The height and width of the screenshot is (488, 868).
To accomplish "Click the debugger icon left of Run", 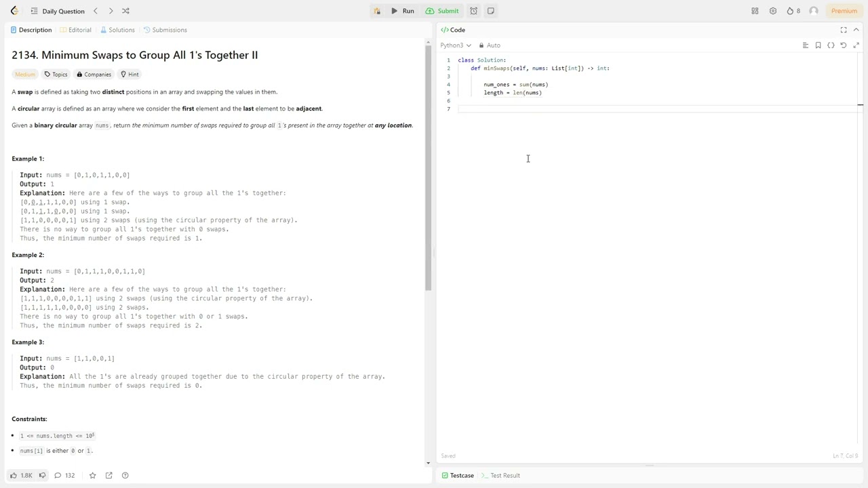I will coord(377,11).
